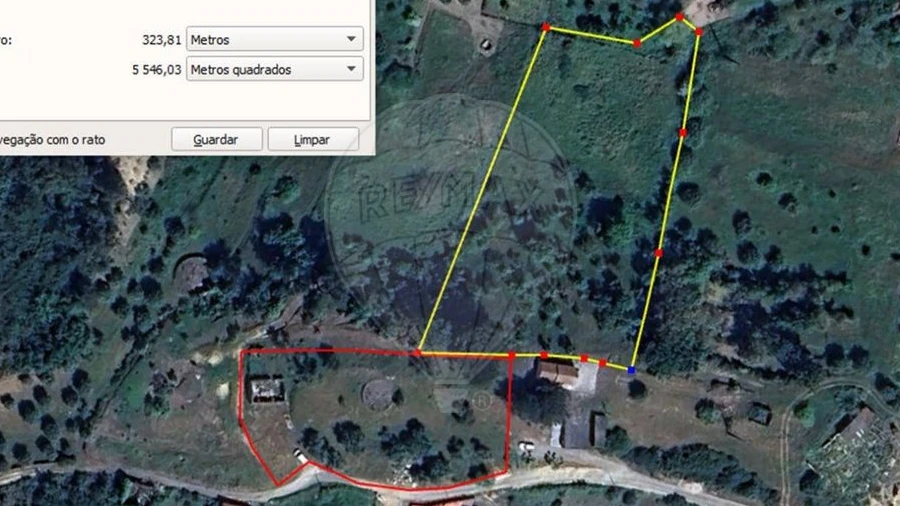This screenshot has height=506, width=900.
Task: Click the brown-roofed house beside the yellow line
Action: tap(557, 373)
